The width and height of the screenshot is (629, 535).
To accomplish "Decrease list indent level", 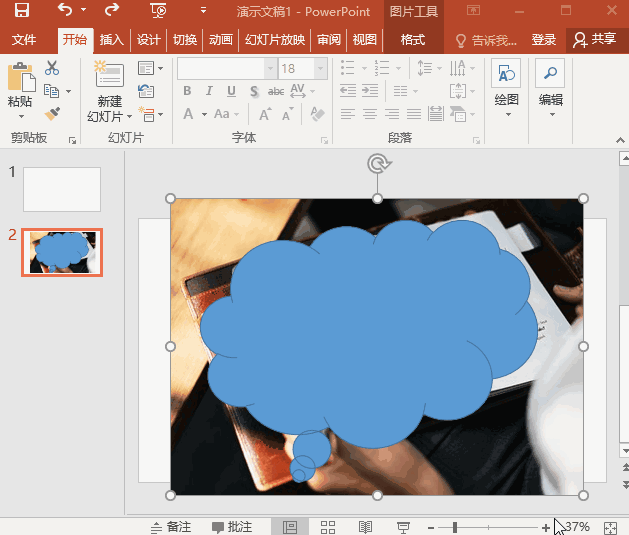I will point(348,91).
